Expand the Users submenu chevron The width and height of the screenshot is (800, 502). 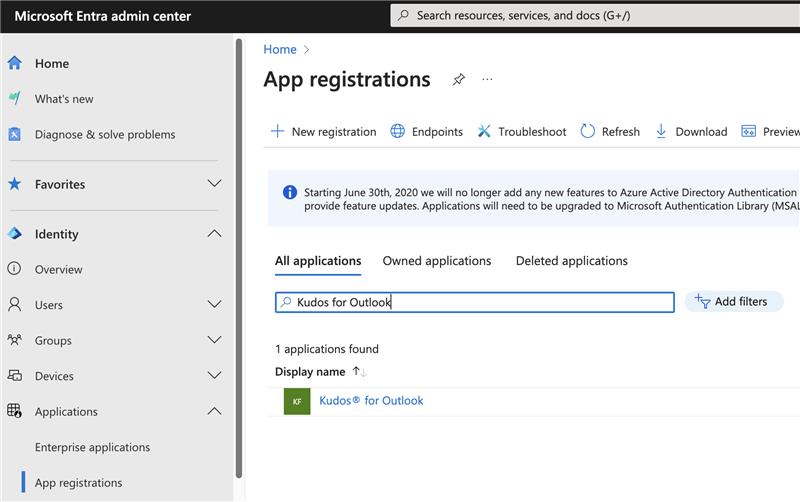(x=215, y=304)
